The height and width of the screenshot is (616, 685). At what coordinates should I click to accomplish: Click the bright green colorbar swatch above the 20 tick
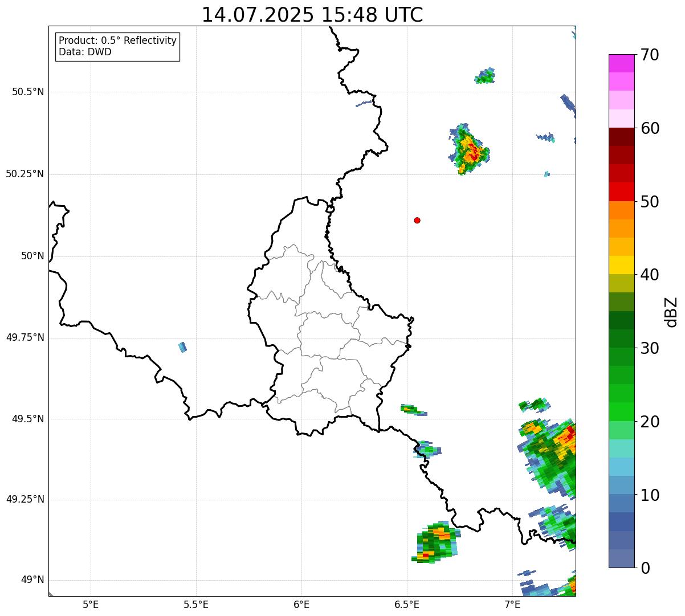[622, 412]
